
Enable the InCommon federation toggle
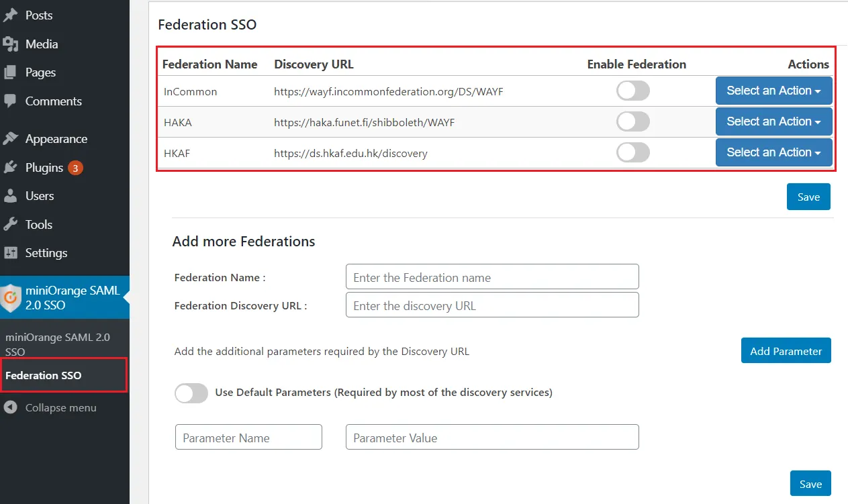click(x=632, y=91)
